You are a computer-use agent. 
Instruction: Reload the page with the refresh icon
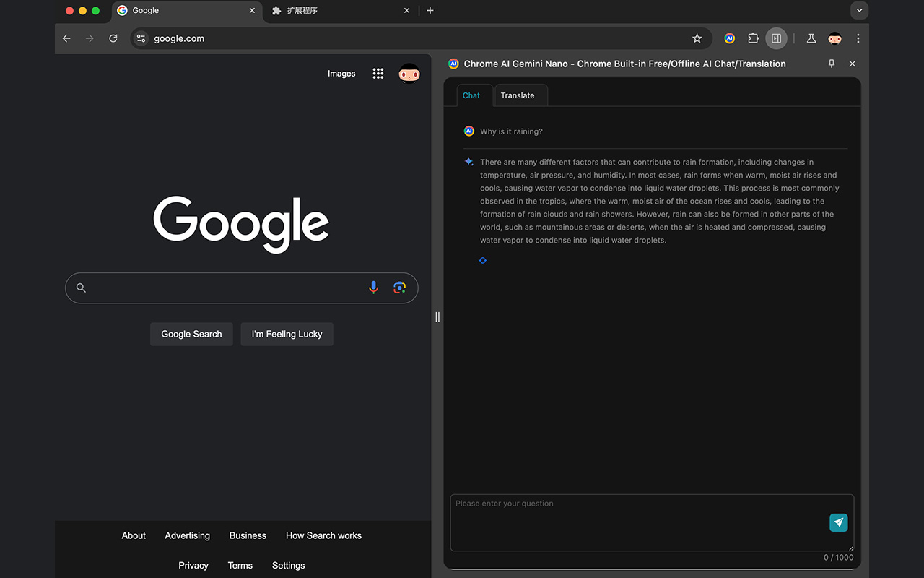point(113,38)
